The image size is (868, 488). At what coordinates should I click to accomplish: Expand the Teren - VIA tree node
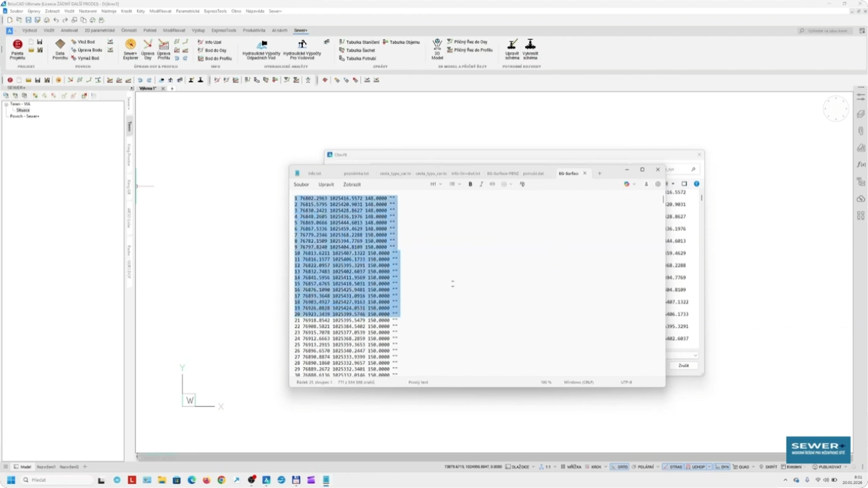pyautogui.click(x=6, y=104)
